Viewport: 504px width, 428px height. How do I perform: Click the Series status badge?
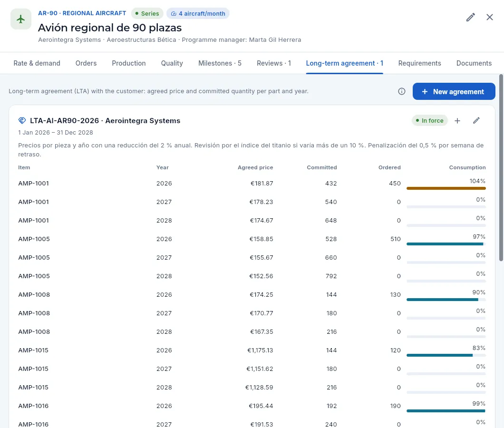point(147,13)
